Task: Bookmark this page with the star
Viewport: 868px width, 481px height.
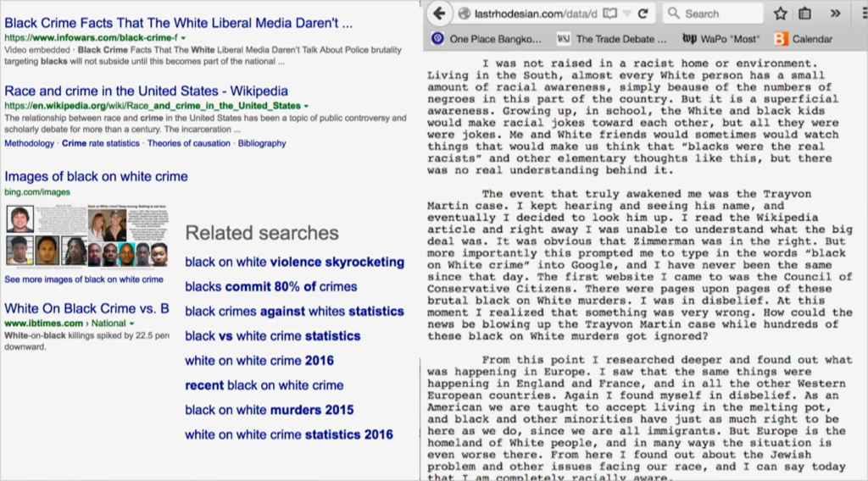Action: 781,14
